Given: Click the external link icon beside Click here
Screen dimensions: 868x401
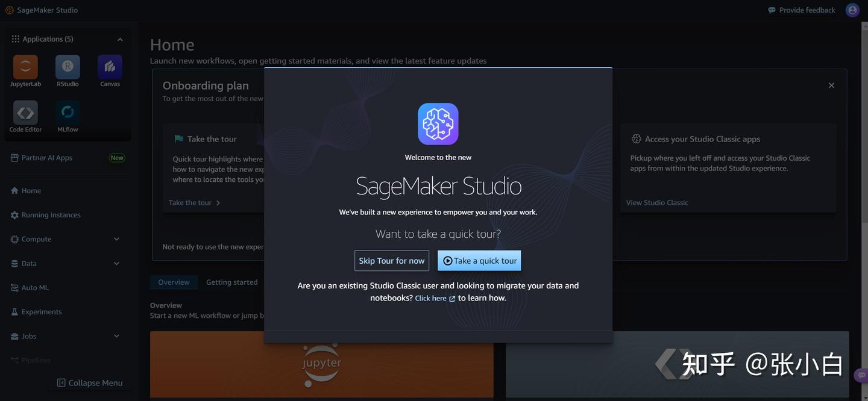Looking at the screenshot, I should point(452,299).
